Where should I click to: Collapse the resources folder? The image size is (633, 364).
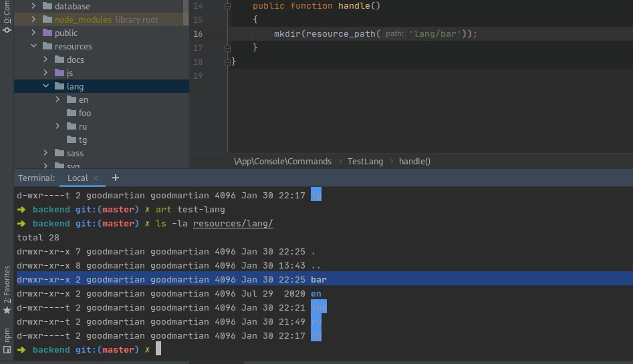[x=33, y=46]
